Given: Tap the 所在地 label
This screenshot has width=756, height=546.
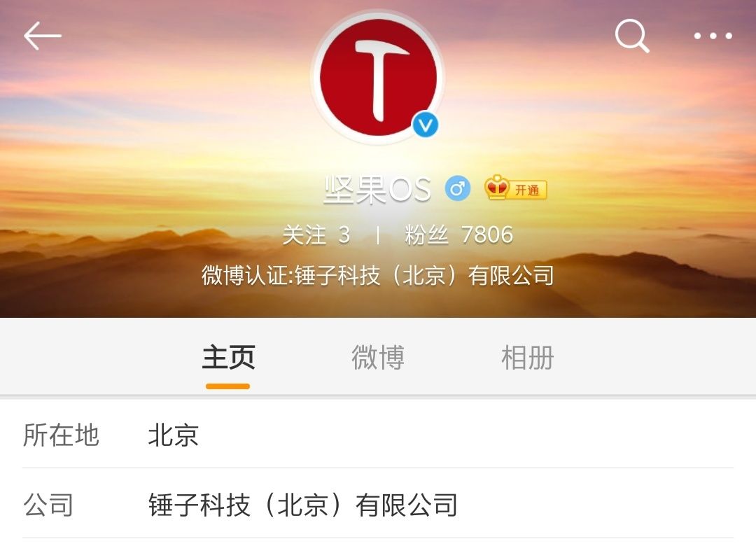Looking at the screenshot, I should (61, 435).
